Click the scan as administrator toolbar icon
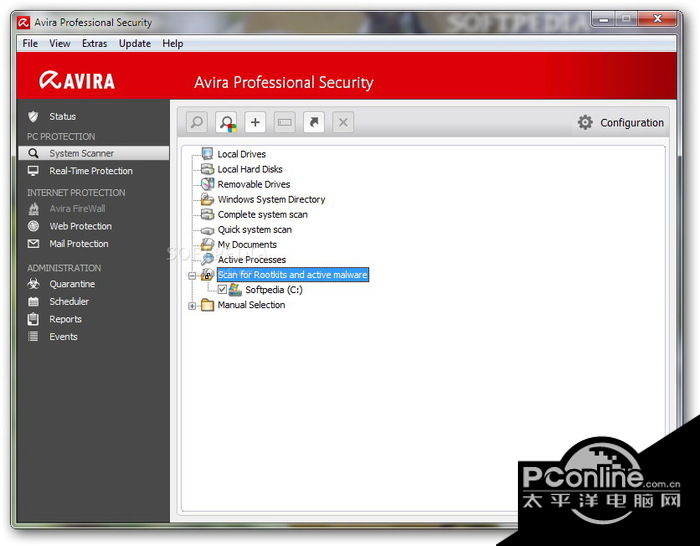Screen dimensions: 700x546 click(x=226, y=122)
